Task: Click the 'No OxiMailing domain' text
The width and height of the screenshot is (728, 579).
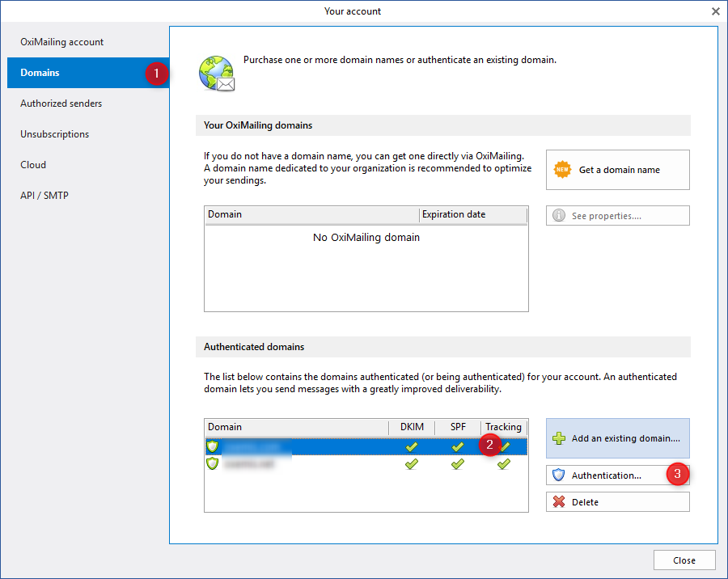Action: click(366, 237)
